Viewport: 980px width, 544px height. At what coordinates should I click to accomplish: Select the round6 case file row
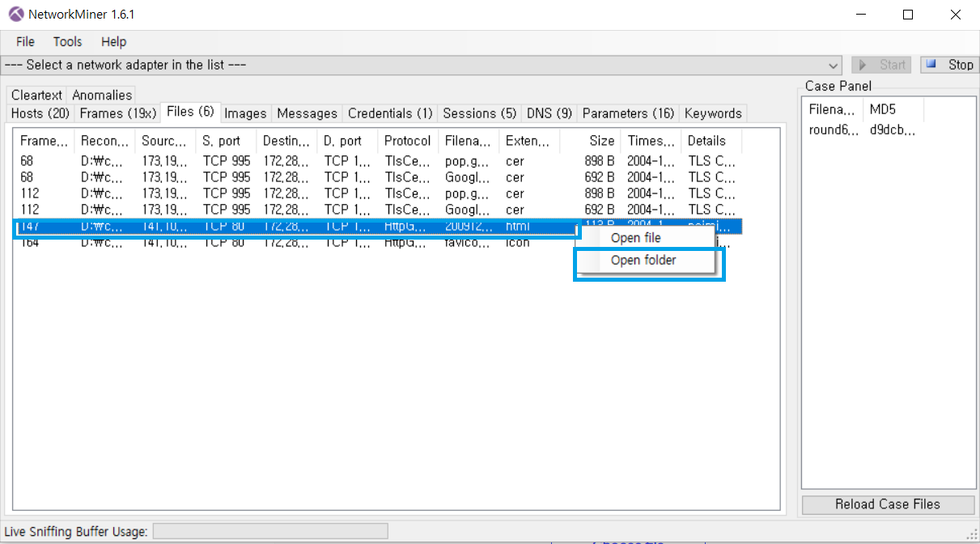pyautogui.click(x=863, y=130)
